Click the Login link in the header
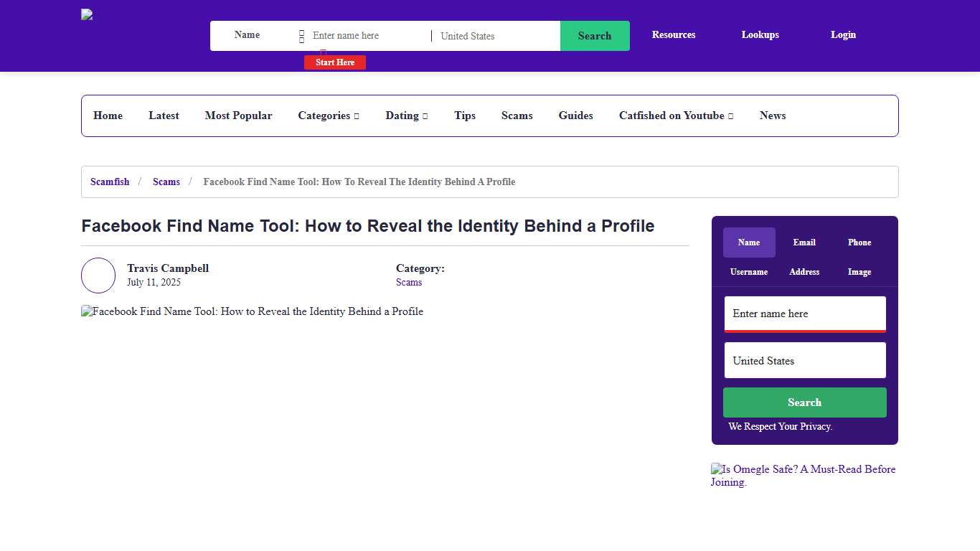The height and width of the screenshot is (551, 980). coord(843,34)
